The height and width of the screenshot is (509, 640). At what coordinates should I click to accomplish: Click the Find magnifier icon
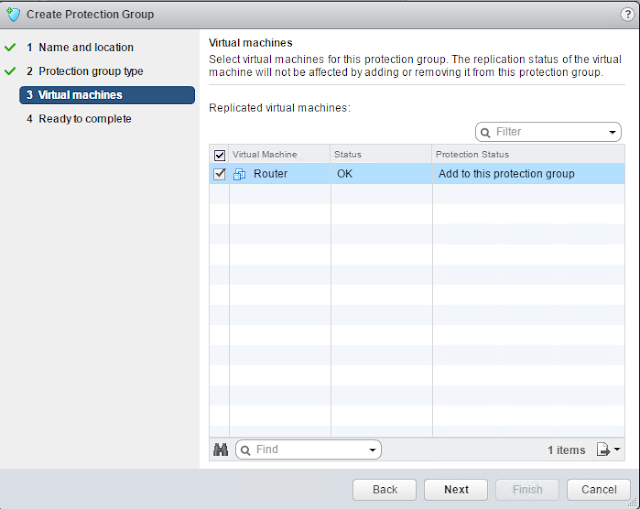point(245,450)
